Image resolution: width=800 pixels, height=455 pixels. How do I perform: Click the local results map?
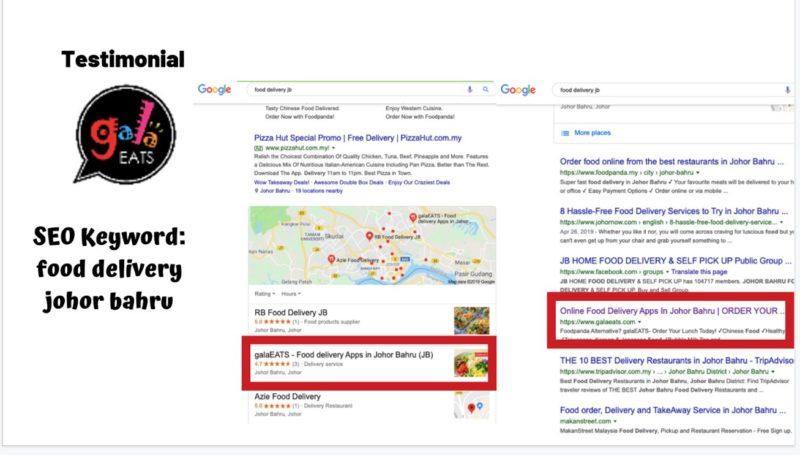click(372, 245)
